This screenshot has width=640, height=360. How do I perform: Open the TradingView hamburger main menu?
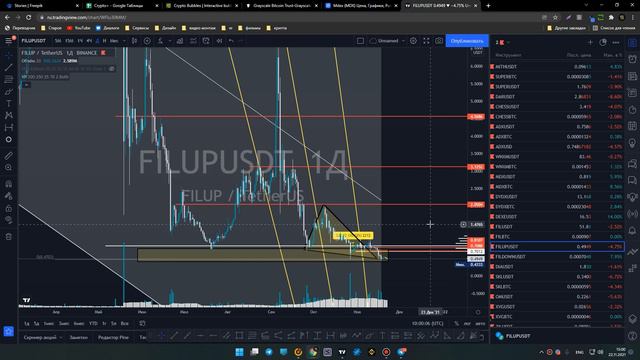click(8, 41)
